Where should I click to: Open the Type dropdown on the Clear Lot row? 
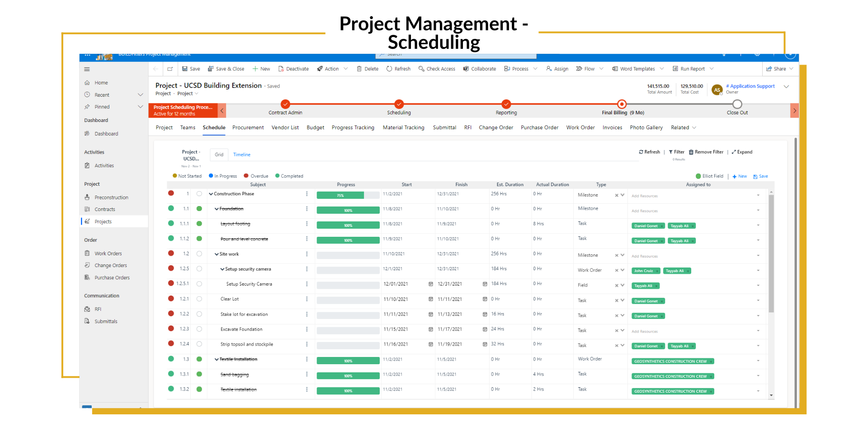(x=623, y=300)
